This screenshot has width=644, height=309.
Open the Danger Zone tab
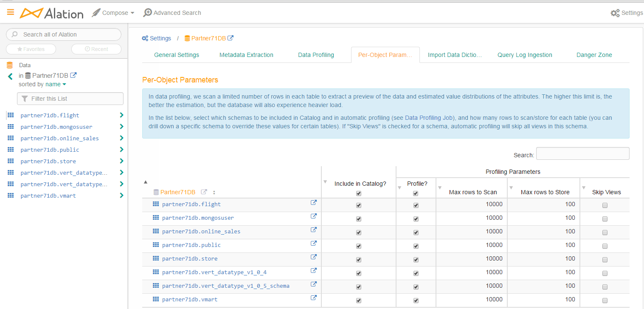pos(594,54)
